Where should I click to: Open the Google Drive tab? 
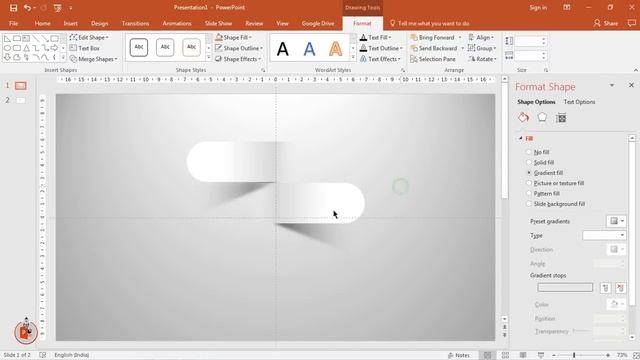click(318, 23)
